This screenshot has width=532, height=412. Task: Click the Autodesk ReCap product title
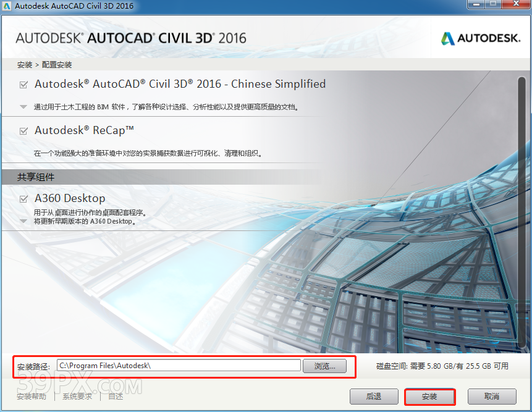(84, 130)
